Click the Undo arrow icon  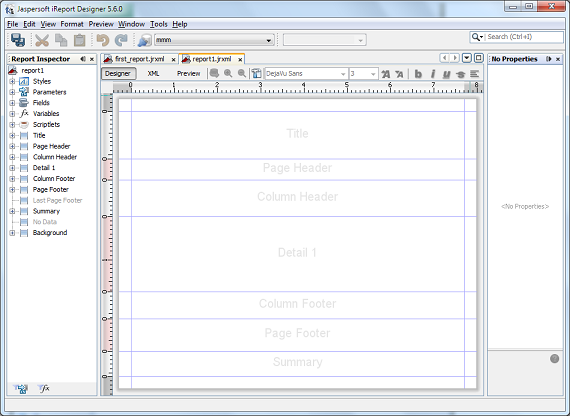pos(103,40)
